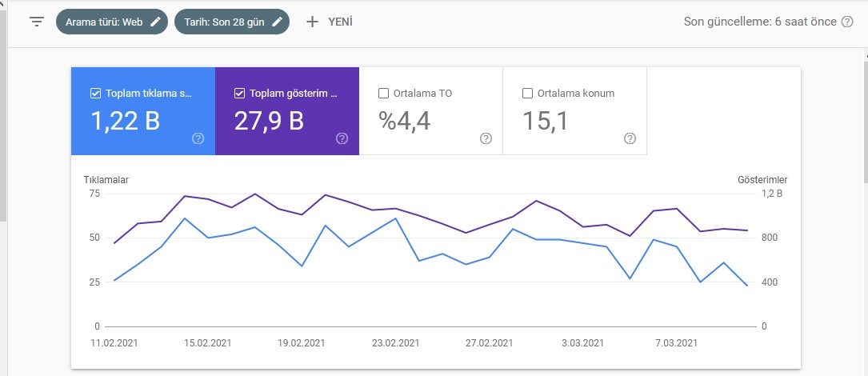
Task: Click the 400 impressions axis value
Action: (x=769, y=282)
